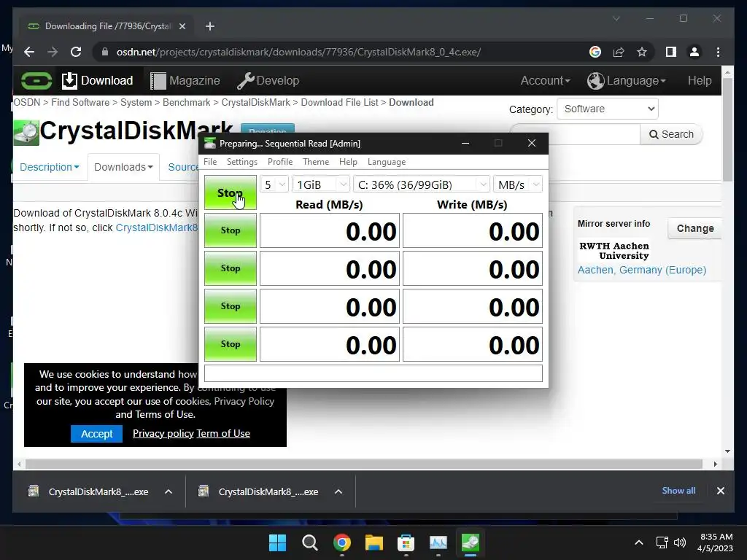Screen dimensions: 747x560
Task: Open the OSDN Magazine section
Action: [185, 80]
